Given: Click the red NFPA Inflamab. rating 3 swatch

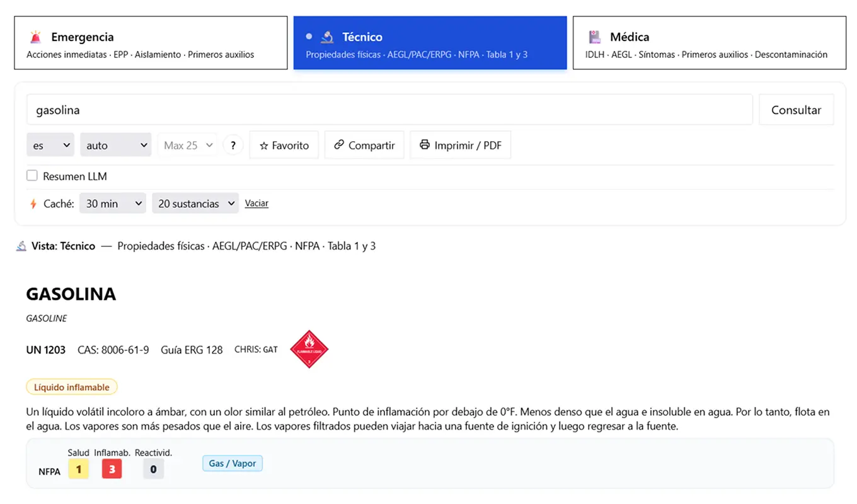Looking at the screenshot, I should [112, 469].
